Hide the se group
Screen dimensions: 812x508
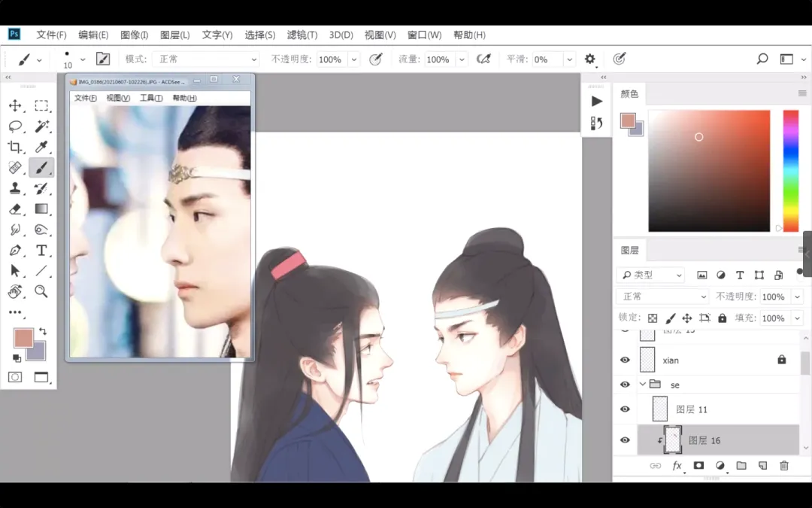(625, 384)
